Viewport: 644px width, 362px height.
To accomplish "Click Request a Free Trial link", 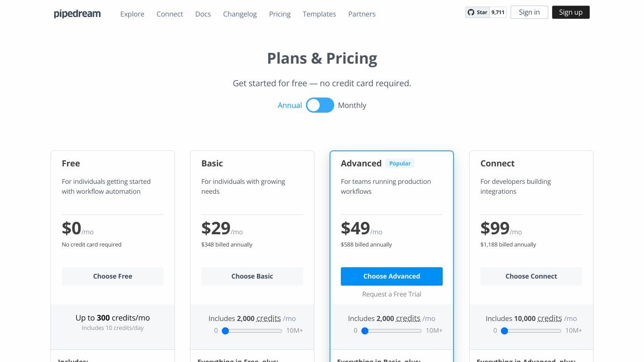I will pyautogui.click(x=392, y=294).
